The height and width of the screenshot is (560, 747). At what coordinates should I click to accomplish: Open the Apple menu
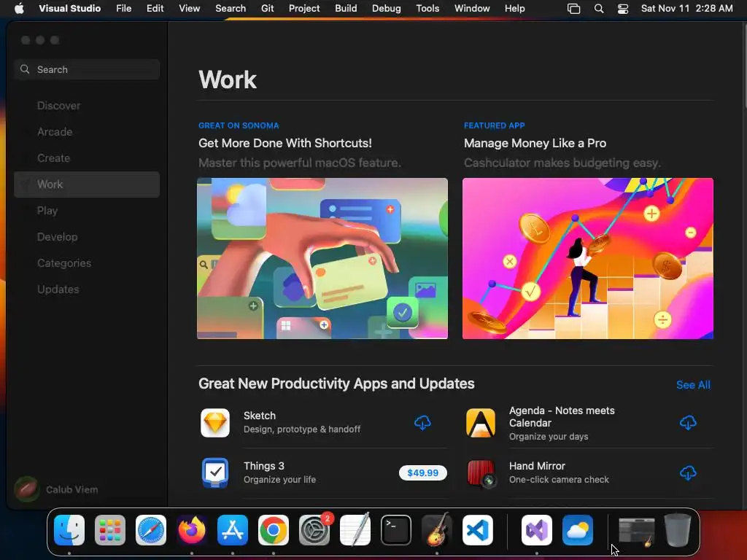pos(19,8)
